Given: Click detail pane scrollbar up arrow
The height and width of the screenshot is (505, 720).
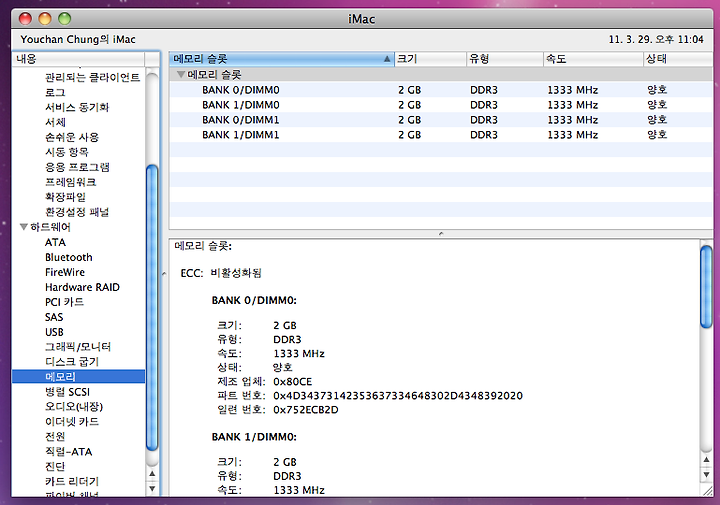Looking at the screenshot, I should pyautogui.click(x=706, y=460).
